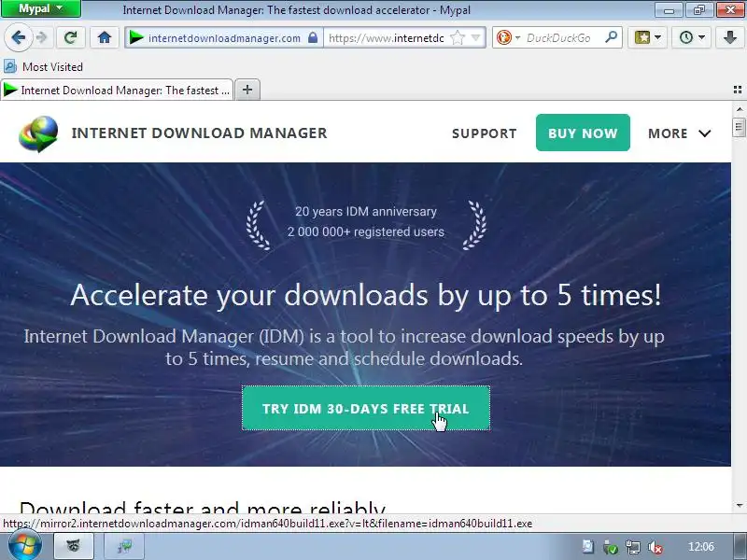The height and width of the screenshot is (560, 747).
Task: Go back with the Back arrow button
Action: coord(18,37)
